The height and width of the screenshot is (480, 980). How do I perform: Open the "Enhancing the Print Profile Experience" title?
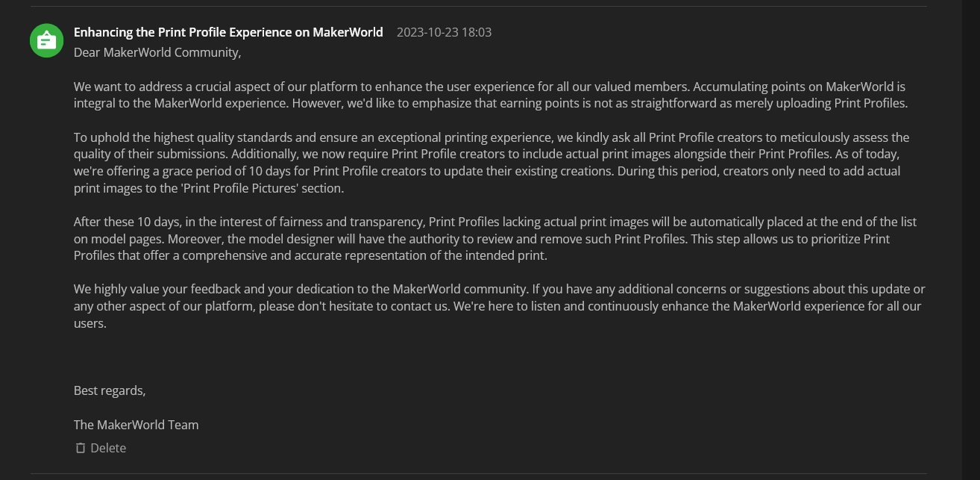[x=228, y=32]
